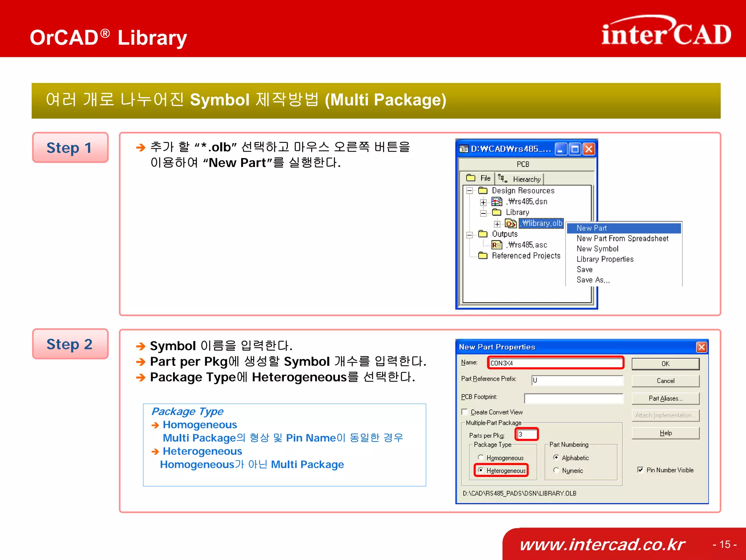Click the Outputs folder icon

click(483, 234)
